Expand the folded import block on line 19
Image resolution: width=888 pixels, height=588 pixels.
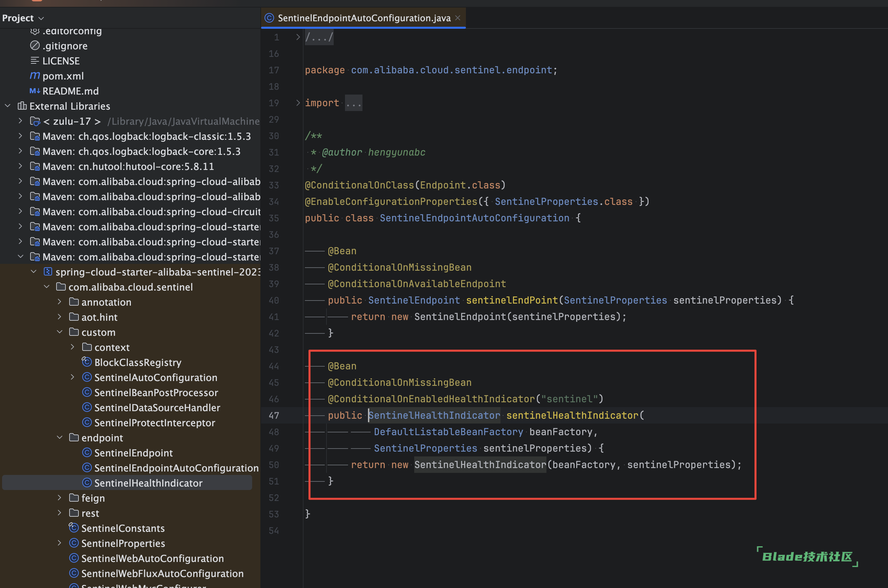[298, 102]
